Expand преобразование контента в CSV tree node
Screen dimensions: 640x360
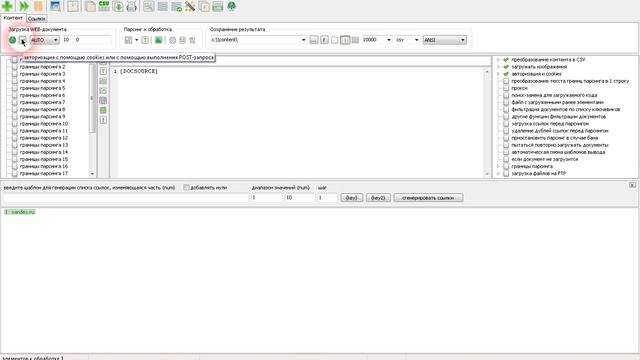[498, 60]
